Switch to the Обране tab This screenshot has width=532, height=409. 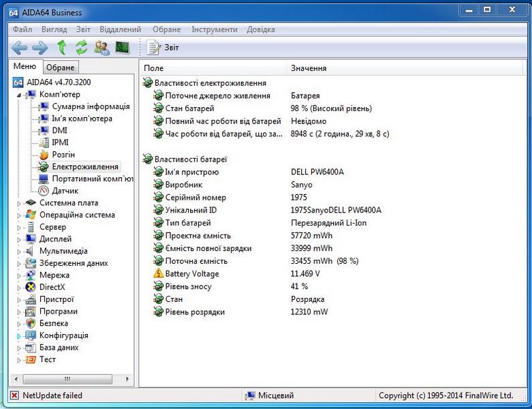pyautogui.click(x=61, y=67)
